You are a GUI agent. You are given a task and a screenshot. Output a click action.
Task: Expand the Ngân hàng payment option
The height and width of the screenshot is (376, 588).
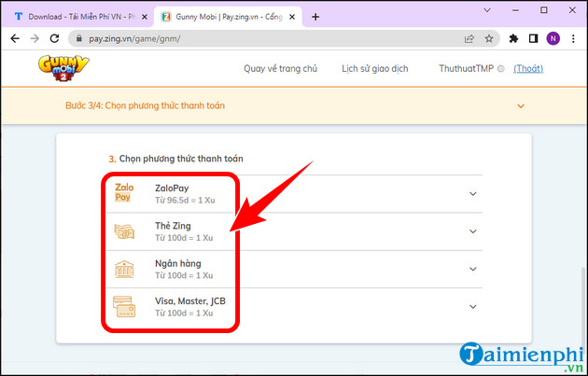(473, 269)
